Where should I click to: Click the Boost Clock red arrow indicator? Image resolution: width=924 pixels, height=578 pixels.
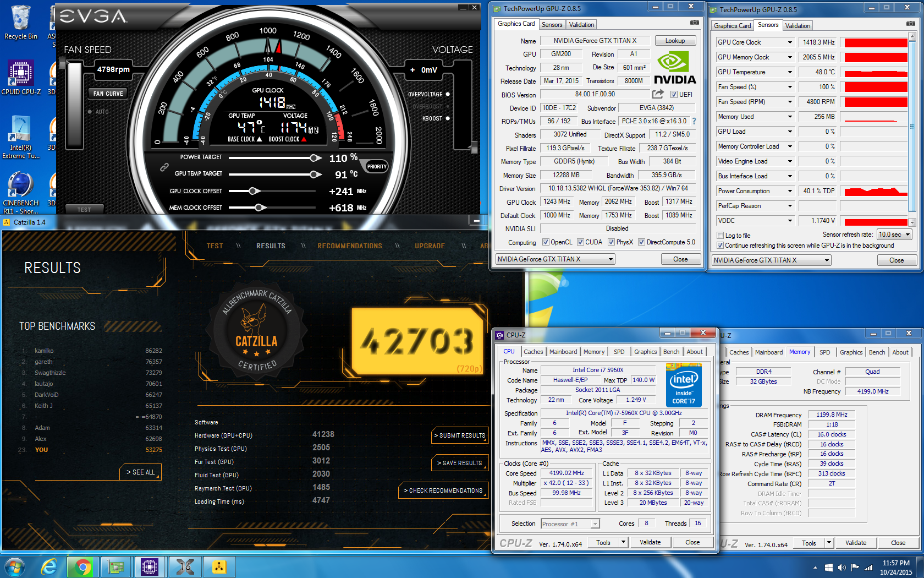(304, 139)
